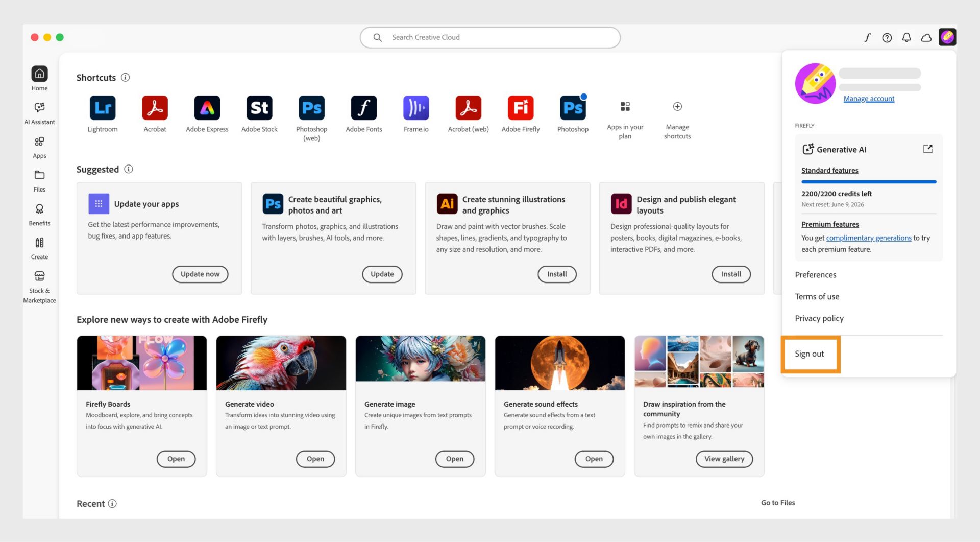Select Terms of use menu item
This screenshot has width=980, height=542.
point(817,296)
